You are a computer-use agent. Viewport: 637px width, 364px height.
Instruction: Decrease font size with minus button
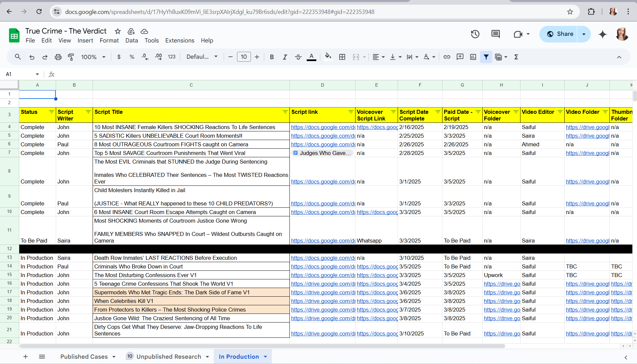coord(230,57)
